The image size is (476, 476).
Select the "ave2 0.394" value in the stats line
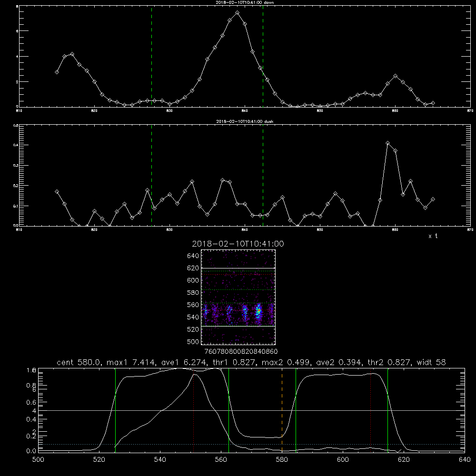[x=339, y=362]
